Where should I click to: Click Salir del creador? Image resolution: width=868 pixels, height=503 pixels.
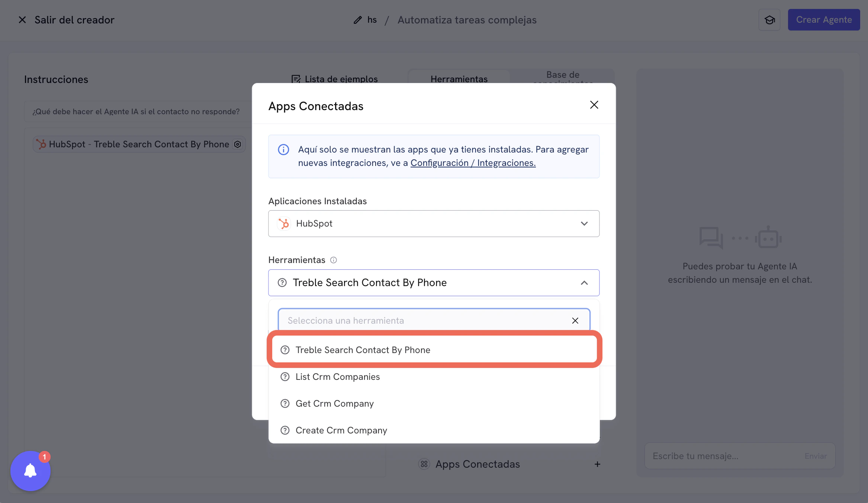point(74,20)
